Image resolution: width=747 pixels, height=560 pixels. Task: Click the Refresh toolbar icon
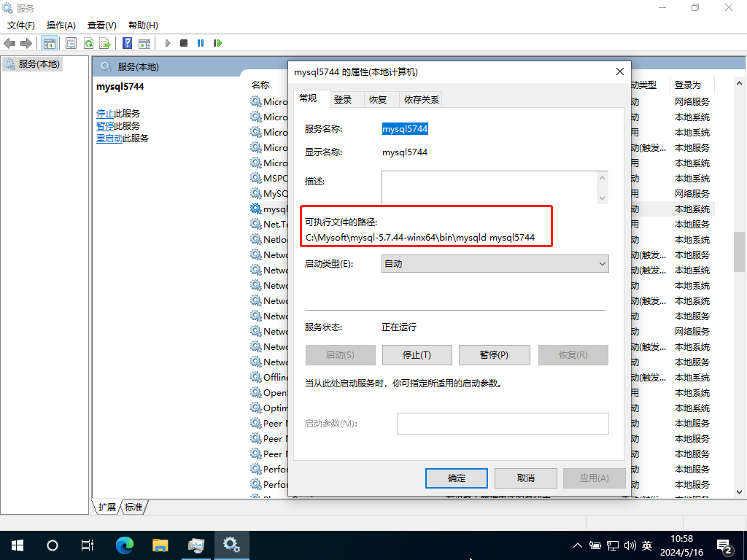click(x=88, y=43)
